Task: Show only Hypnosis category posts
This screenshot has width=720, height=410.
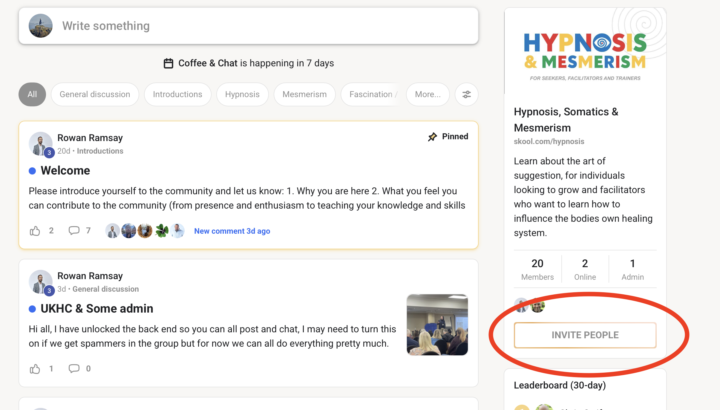Action: pyautogui.click(x=242, y=94)
